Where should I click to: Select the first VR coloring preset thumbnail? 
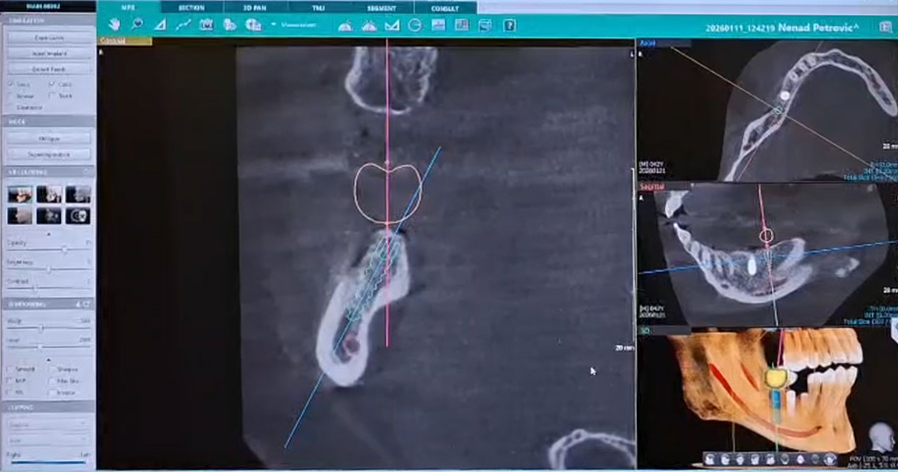tap(20, 194)
